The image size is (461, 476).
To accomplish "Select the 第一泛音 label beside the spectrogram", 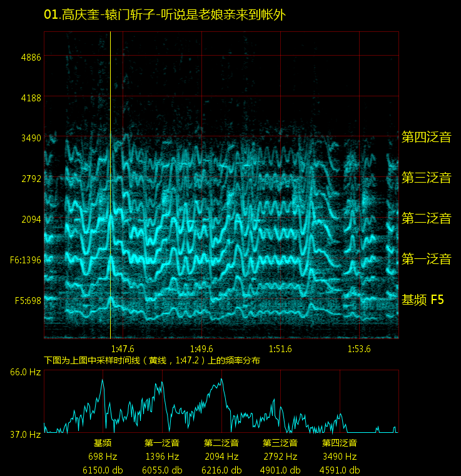I will (426, 259).
